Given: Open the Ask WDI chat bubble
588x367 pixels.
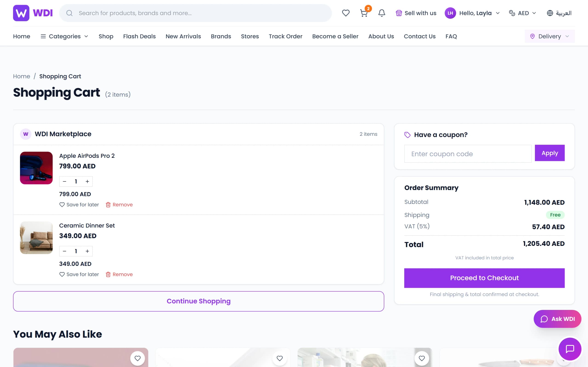Looking at the screenshot, I should click(x=557, y=319).
